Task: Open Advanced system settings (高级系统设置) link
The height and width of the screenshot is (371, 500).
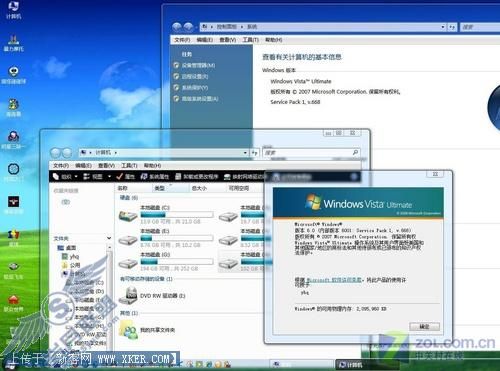Action: (x=200, y=99)
